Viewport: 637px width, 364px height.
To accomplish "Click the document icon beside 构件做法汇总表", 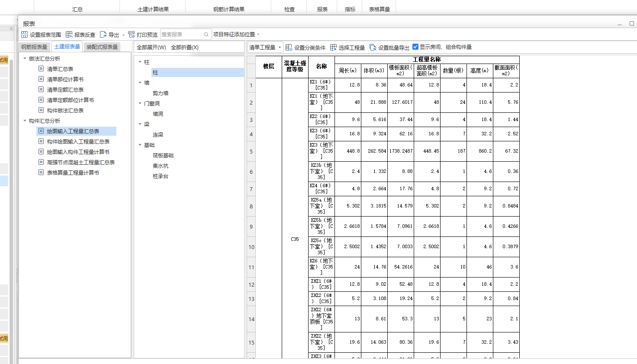I will (41, 110).
